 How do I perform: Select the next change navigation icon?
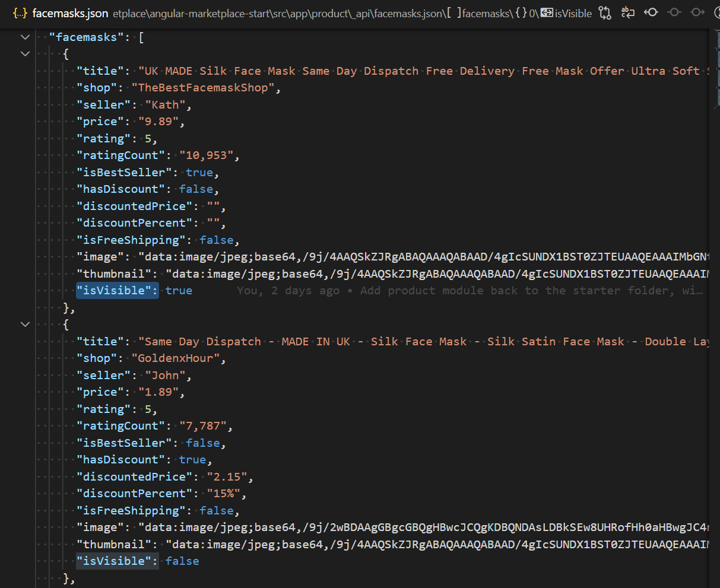697,12
